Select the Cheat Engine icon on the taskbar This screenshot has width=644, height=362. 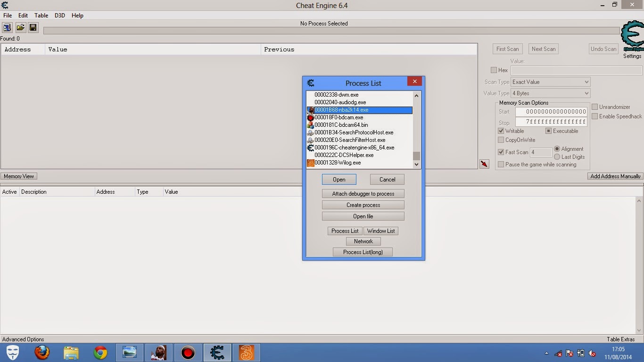point(217,352)
